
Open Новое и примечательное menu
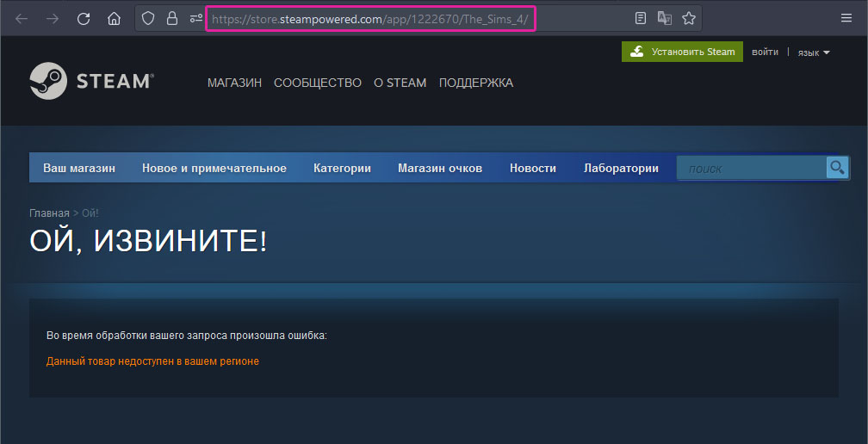click(214, 169)
